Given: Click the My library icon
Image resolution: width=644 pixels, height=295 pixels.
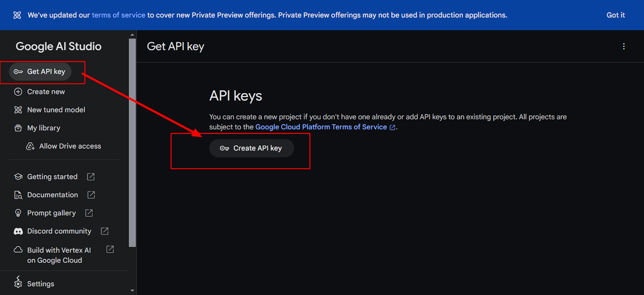Looking at the screenshot, I should [18, 128].
